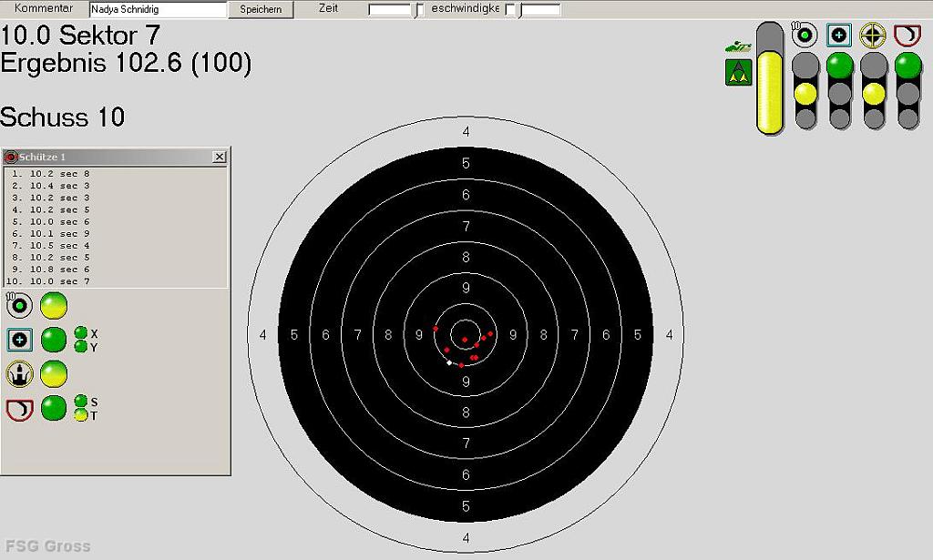This screenshot has height=560, width=933.
Task: Click the 10-ring icon above the traffic lights
Action: tap(805, 36)
